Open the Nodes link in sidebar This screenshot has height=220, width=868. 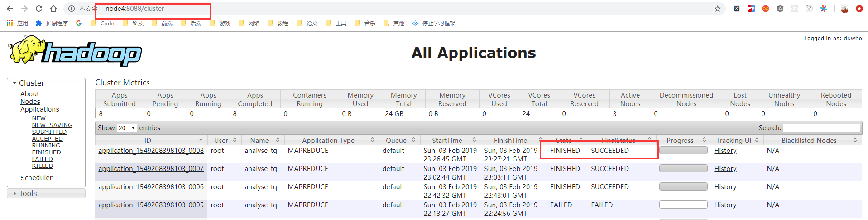pos(30,102)
